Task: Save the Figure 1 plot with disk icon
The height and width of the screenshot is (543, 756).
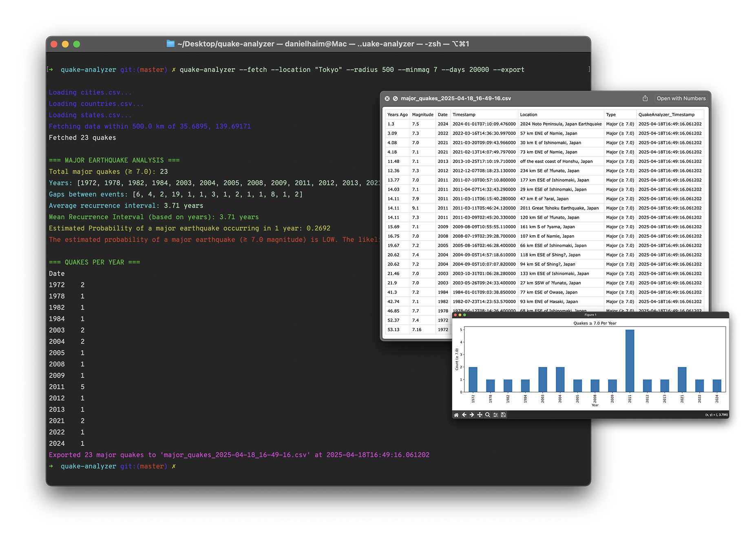Action: point(503,415)
